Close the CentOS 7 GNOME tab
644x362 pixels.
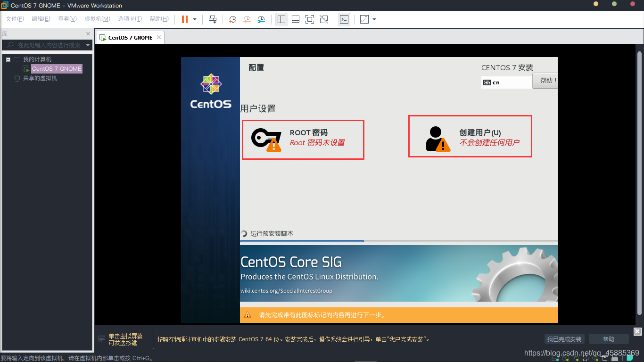click(159, 37)
